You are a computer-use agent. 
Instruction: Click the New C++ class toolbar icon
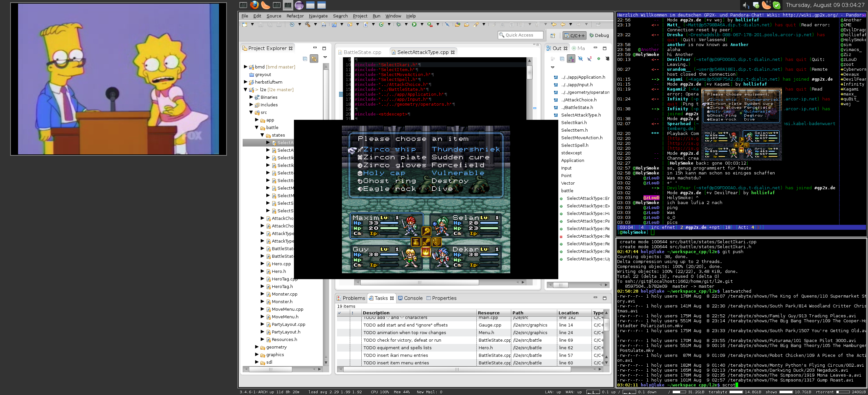pyautogui.click(x=381, y=24)
